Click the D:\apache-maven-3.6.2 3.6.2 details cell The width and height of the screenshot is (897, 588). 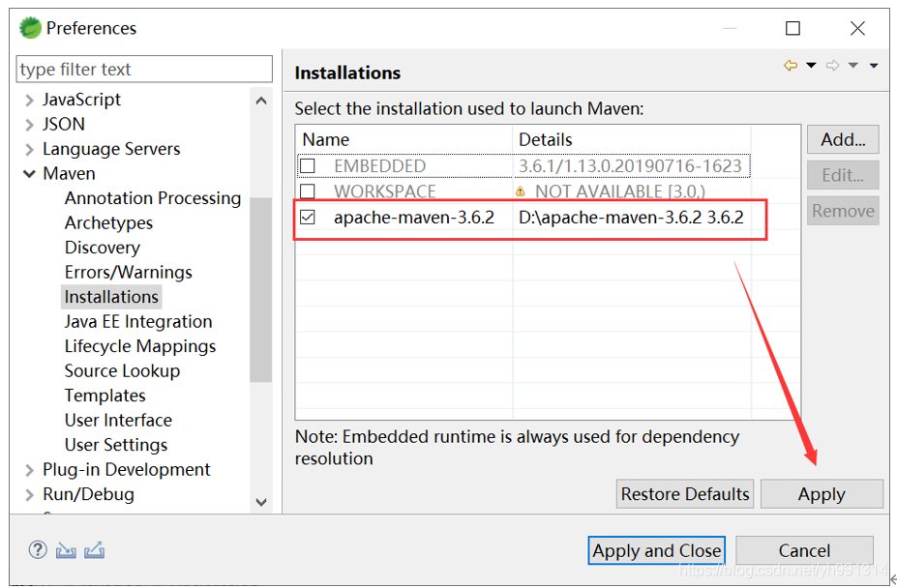pyautogui.click(x=631, y=218)
